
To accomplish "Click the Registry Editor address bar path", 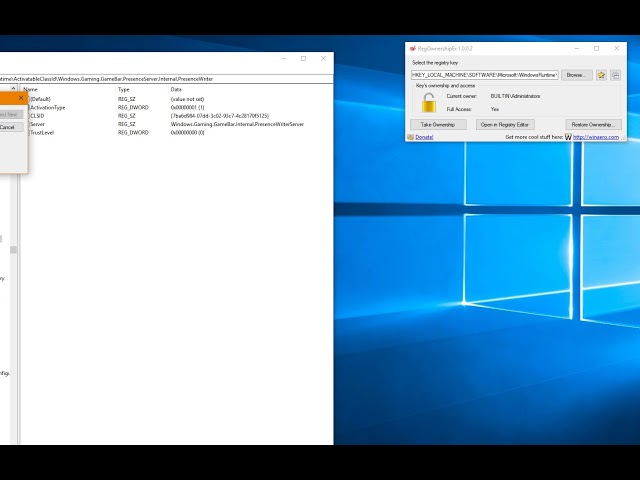I will click(x=167, y=79).
